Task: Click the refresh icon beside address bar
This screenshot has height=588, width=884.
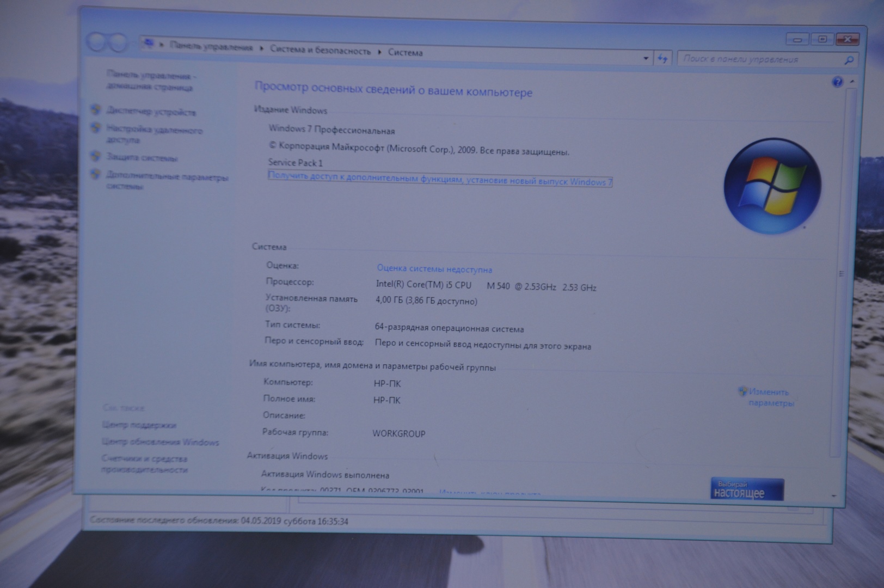Action: click(x=662, y=58)
